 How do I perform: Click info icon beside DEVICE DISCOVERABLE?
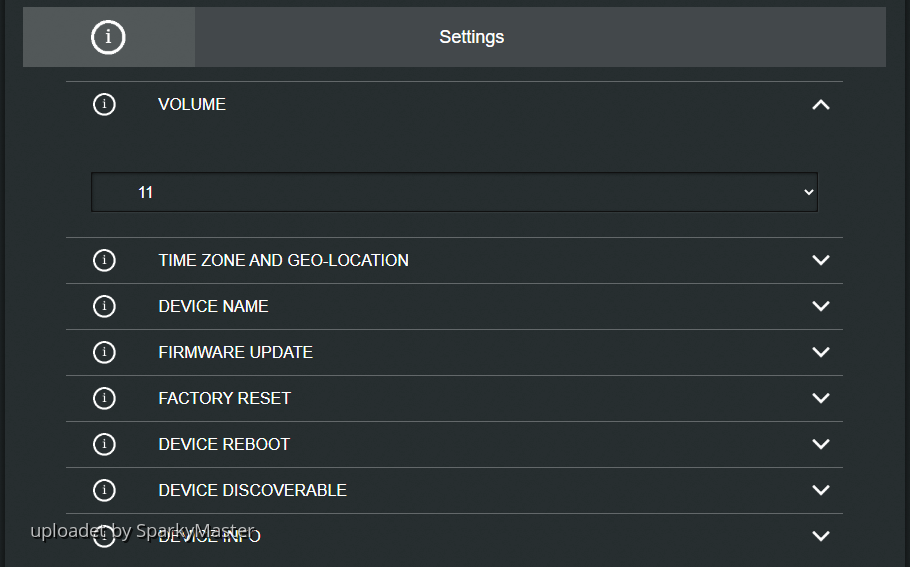tap(104, 490)
